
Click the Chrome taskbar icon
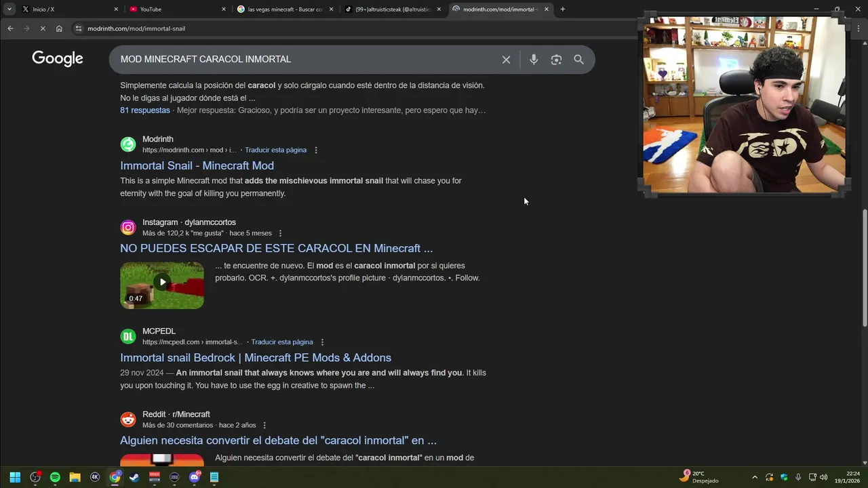point(115,477)
